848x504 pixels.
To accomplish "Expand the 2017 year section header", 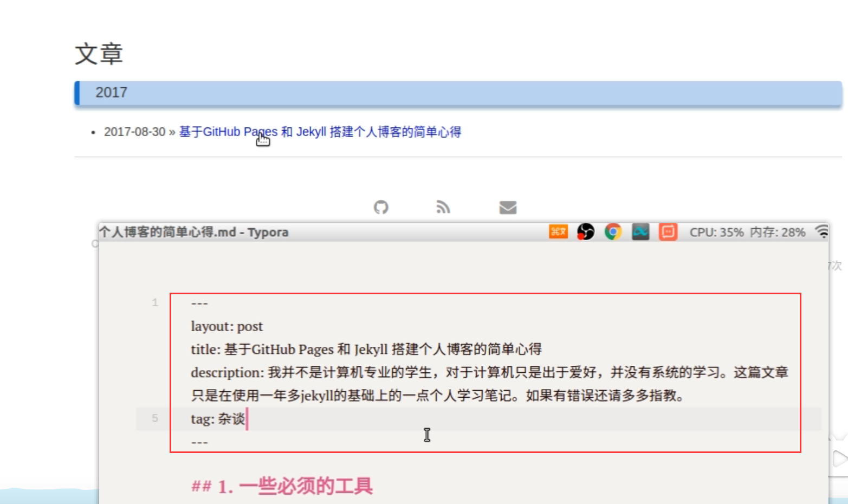I will click(458, 93).
